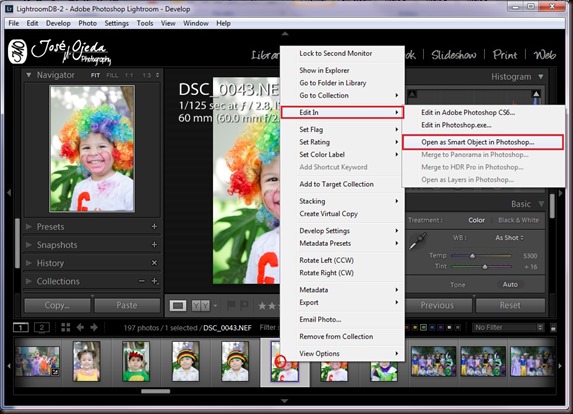
Task: Expand the Presets panel
Action: (x=29, y=227)
